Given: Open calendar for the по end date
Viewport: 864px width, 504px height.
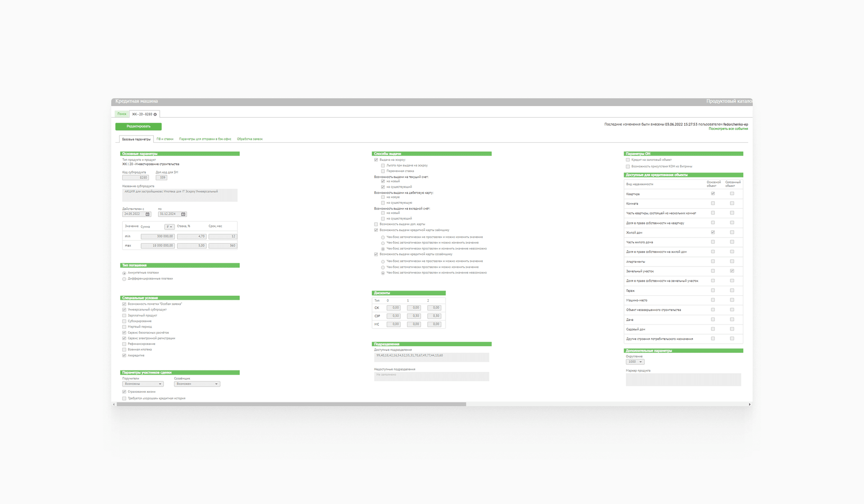Looking at the screenshot, I should pyautogui.click(x=183, y=214).
